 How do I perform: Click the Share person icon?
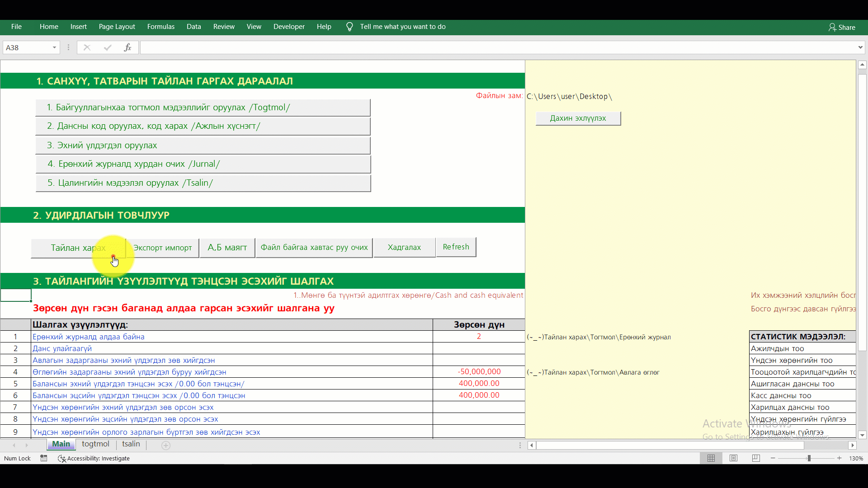click(x=832, y=27)
